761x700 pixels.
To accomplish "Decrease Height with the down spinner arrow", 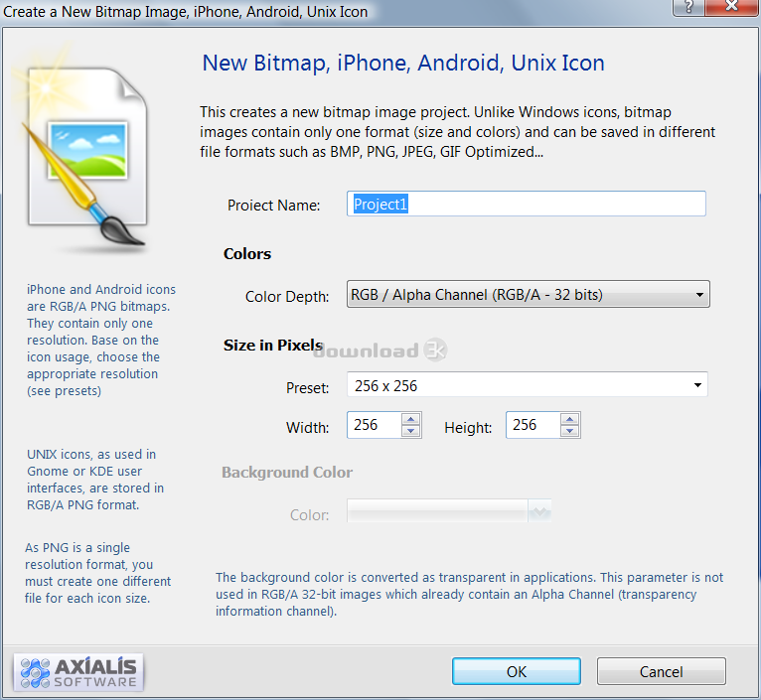I will click(x=570, y=431).
